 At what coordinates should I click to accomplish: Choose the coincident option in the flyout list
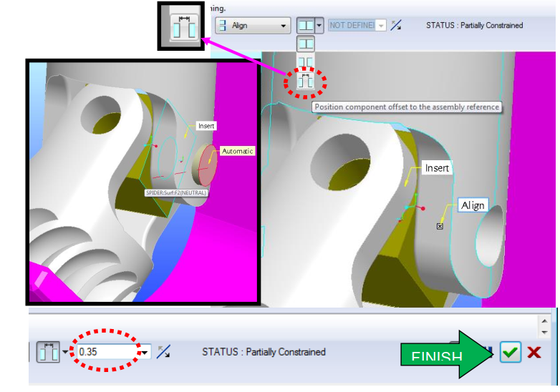pos(306,44)
